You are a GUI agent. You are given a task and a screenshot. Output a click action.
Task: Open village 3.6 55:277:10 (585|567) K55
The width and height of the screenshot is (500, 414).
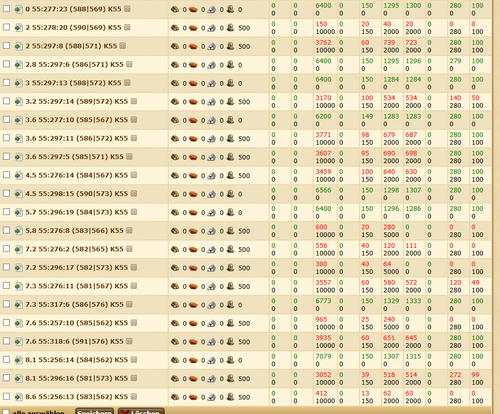(77, 120)
